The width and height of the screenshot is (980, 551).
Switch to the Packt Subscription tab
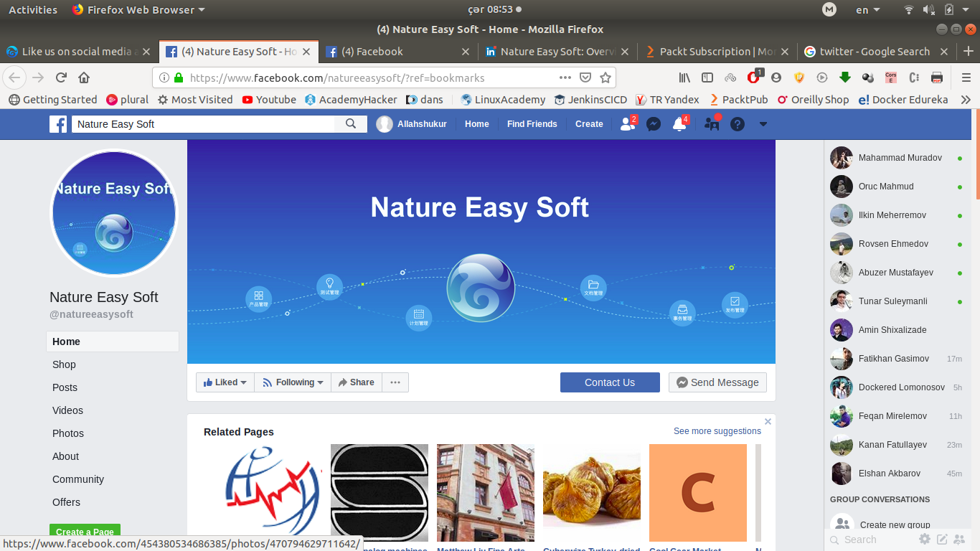pos(716,52)
